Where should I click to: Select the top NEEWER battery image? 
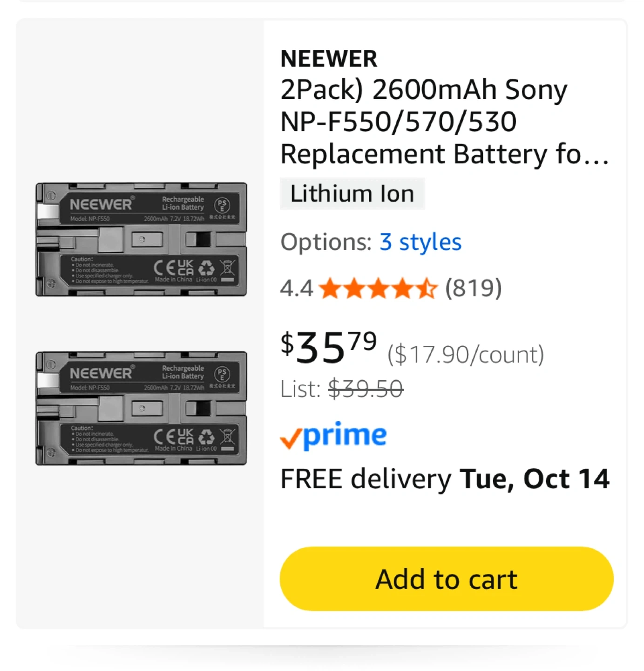click(141, 240)
